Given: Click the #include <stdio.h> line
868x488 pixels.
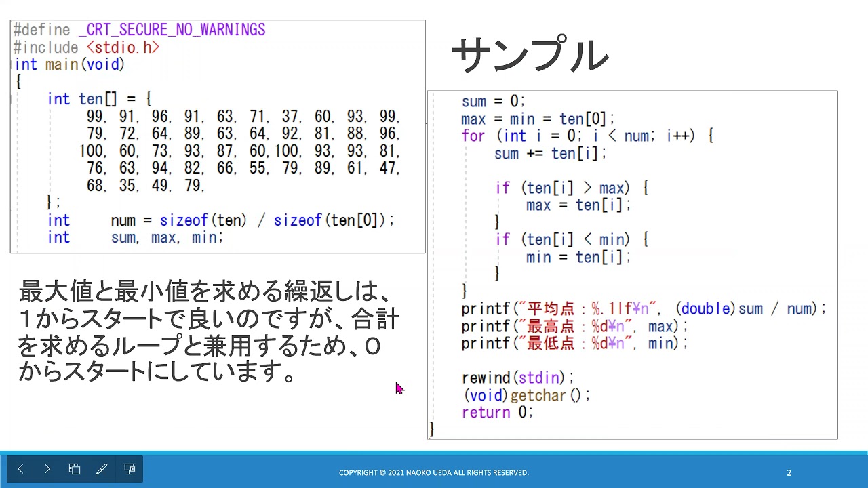Looking at the screenshot, I should coord(87,47).
